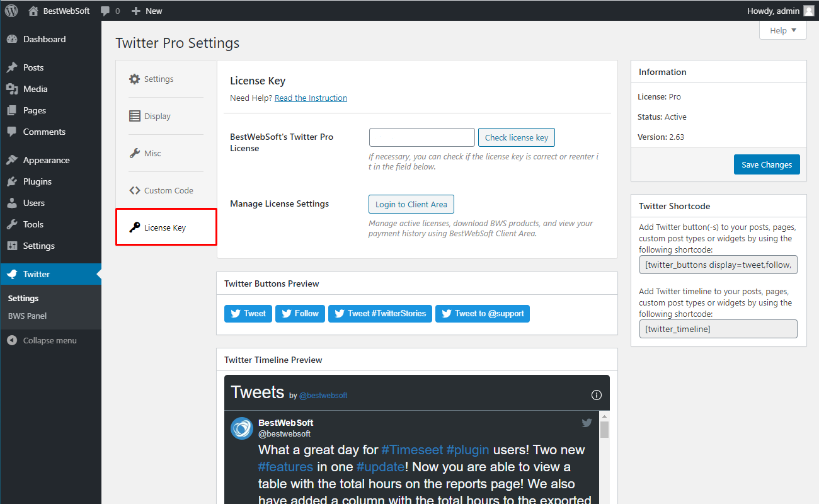Click the timeline scrollbar thumb
Viewport: 819px width, 504px height.
tap(605, 430)
